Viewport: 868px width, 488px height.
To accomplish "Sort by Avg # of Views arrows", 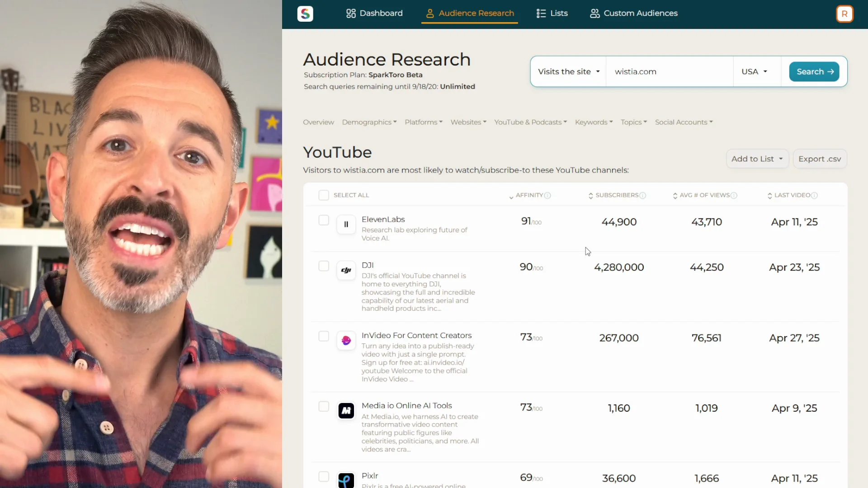I will click(675, 196).
